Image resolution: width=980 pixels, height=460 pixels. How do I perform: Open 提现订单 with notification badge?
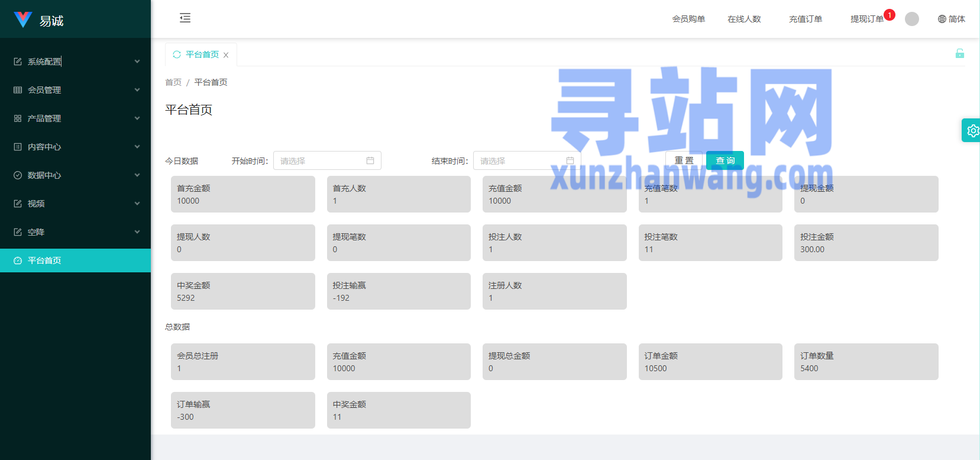pyautogui.click(x=867, y=19)
